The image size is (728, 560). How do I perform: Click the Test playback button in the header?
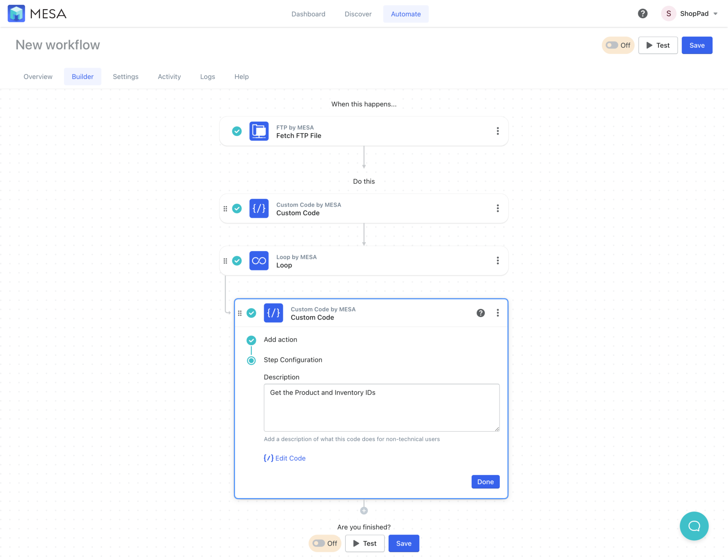pyautogui.click(x=658, y=45)
